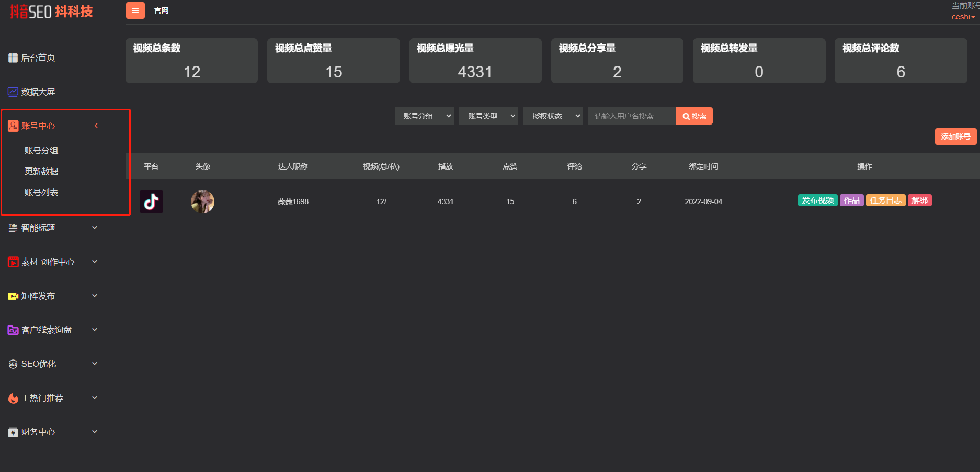This screenshot has width=980, height=472.
Task: Click the 添加账号 button
Action: click(955, 137)
